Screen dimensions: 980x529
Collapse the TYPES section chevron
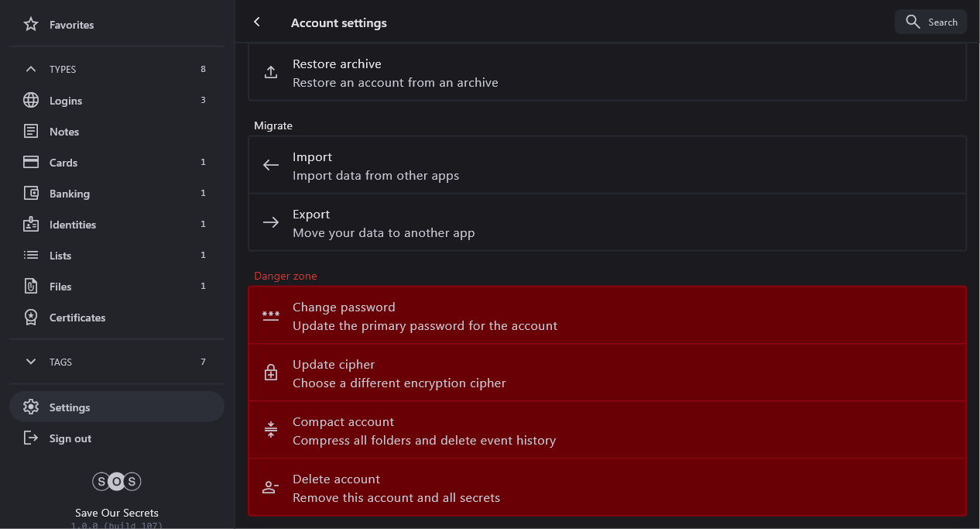[31, 69]
